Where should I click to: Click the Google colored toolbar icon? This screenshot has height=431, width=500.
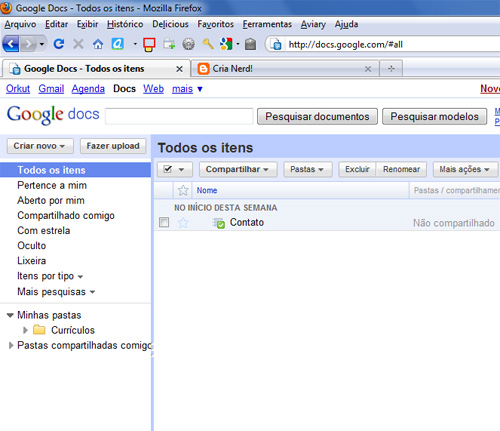226,44
